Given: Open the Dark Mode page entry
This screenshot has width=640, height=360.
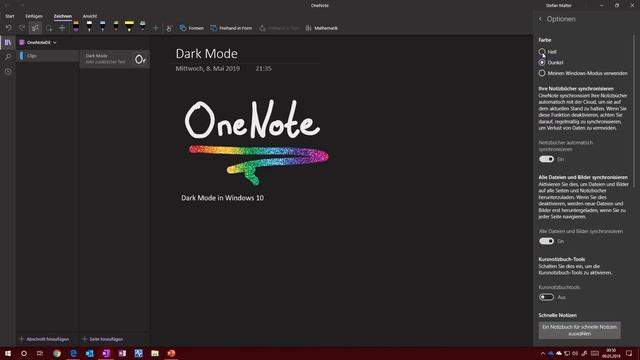Looking at the screenshot, I should pos(115,59).
